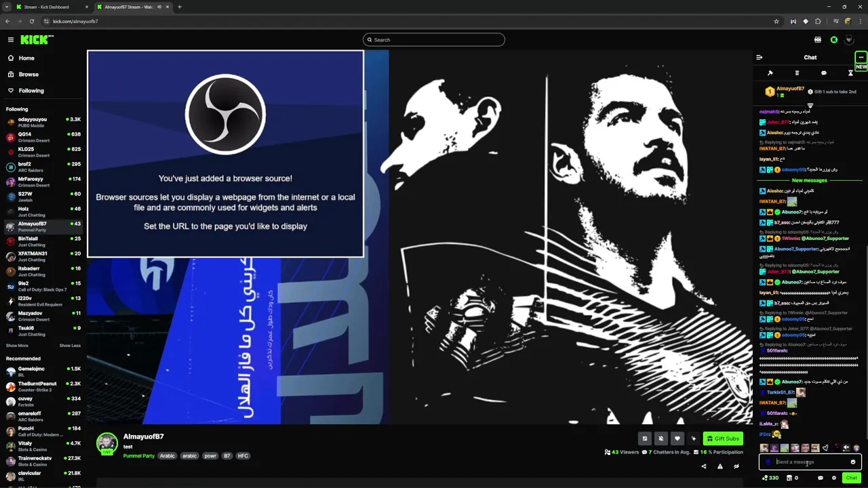Open the KICK store icon in header

pyautogui.click(x=818, y=40)
